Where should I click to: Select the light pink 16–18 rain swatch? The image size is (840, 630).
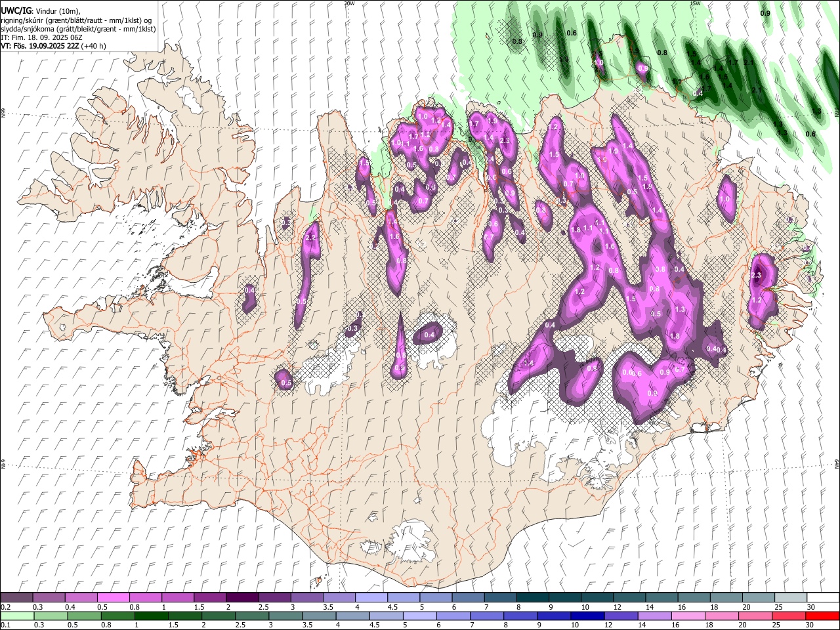[x=688, y=616]
